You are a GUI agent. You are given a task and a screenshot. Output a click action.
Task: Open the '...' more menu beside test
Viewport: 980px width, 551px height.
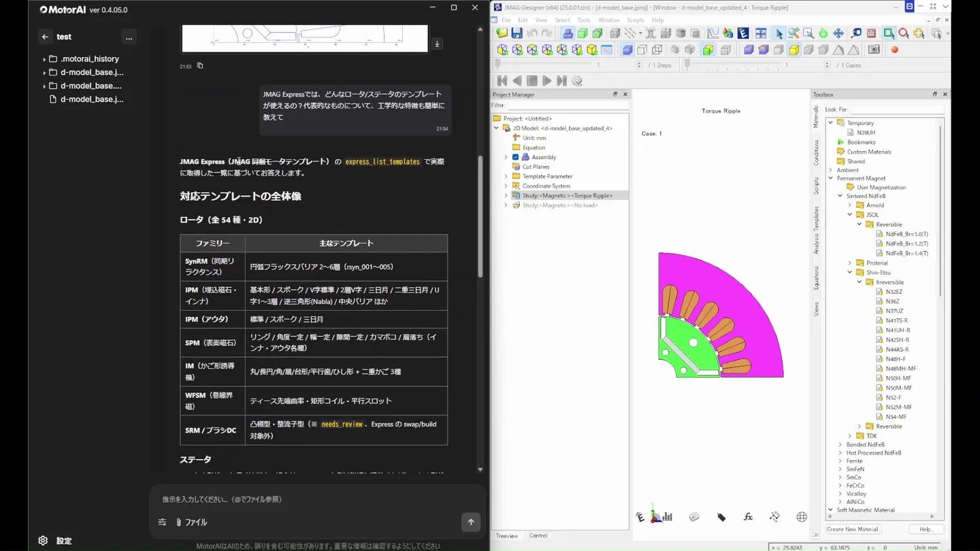click(x=129, y=37)
